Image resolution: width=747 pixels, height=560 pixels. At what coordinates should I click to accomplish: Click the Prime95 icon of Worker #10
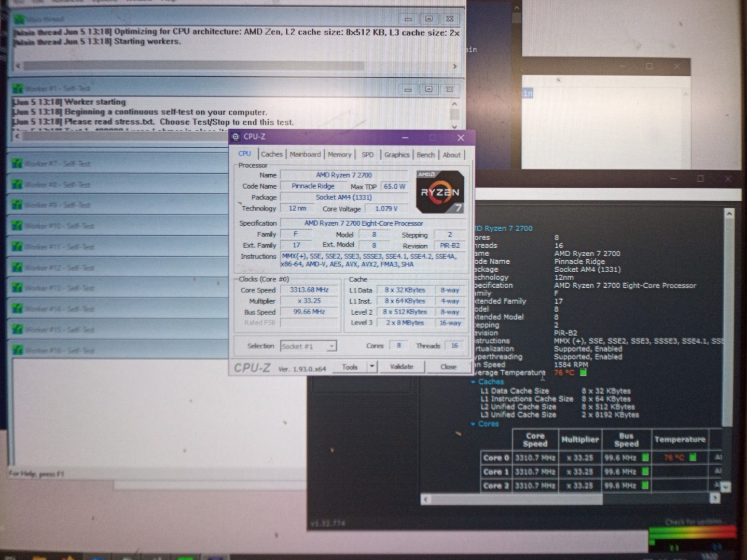pos(17,226)
